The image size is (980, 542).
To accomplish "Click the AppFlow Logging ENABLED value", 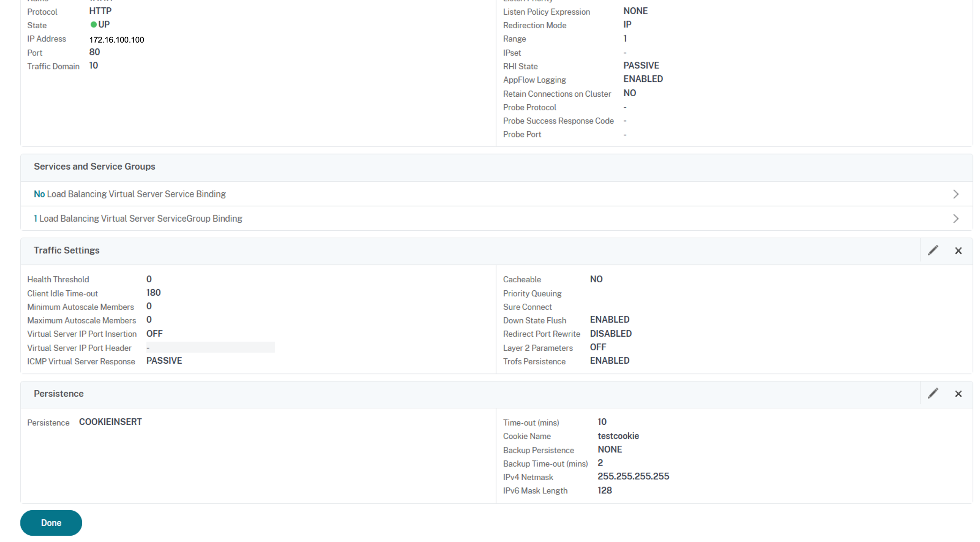I will tap(643, 79).
